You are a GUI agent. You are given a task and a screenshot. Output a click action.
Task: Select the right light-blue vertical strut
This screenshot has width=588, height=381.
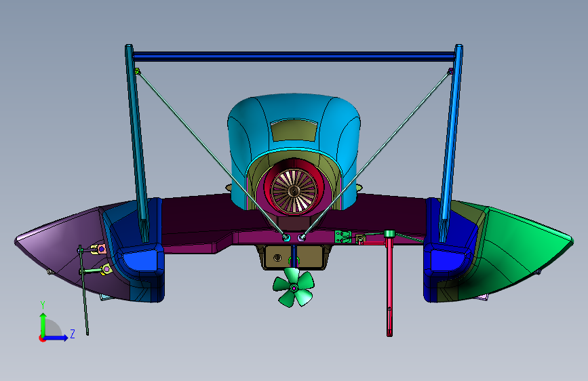point(451,142)
